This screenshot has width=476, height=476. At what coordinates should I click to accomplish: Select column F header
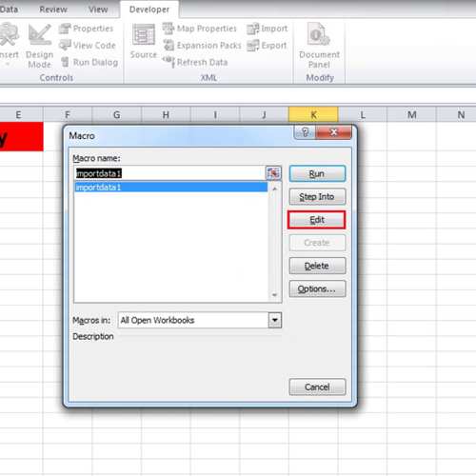point(68,114)
